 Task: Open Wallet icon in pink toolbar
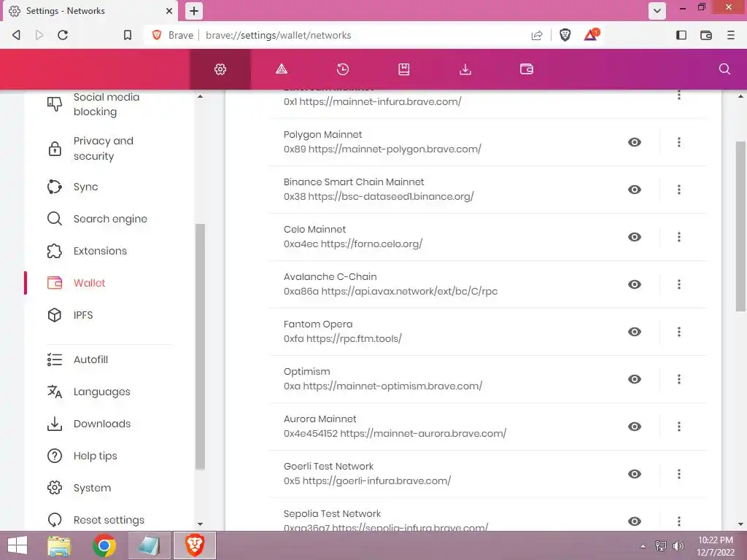(527, 69)
